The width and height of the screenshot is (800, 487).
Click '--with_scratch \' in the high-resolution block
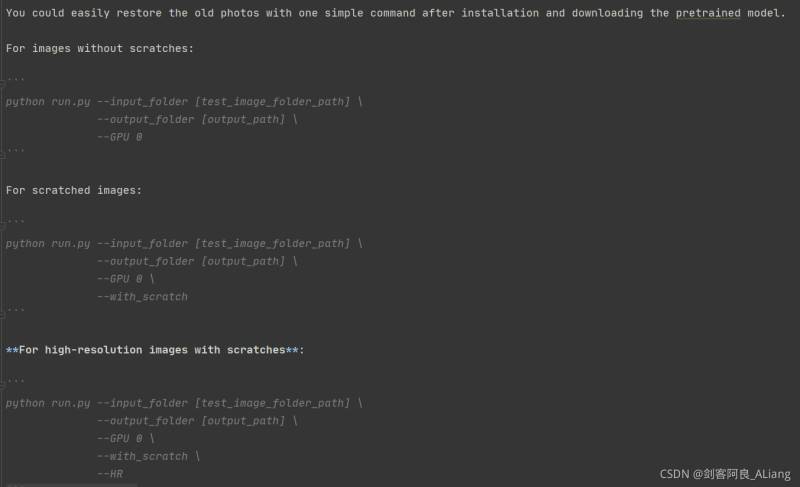pyautogui.click(x=148, y=456)
